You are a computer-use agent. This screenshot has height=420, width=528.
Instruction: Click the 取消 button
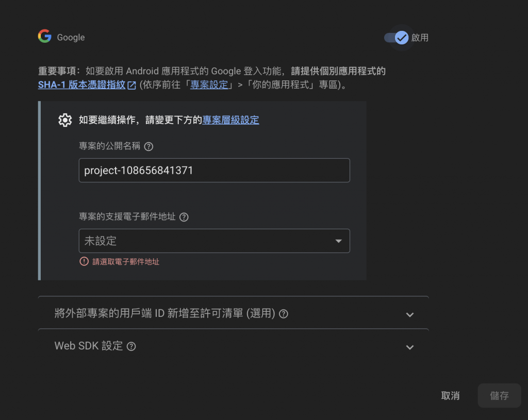[x=450, y=396]
